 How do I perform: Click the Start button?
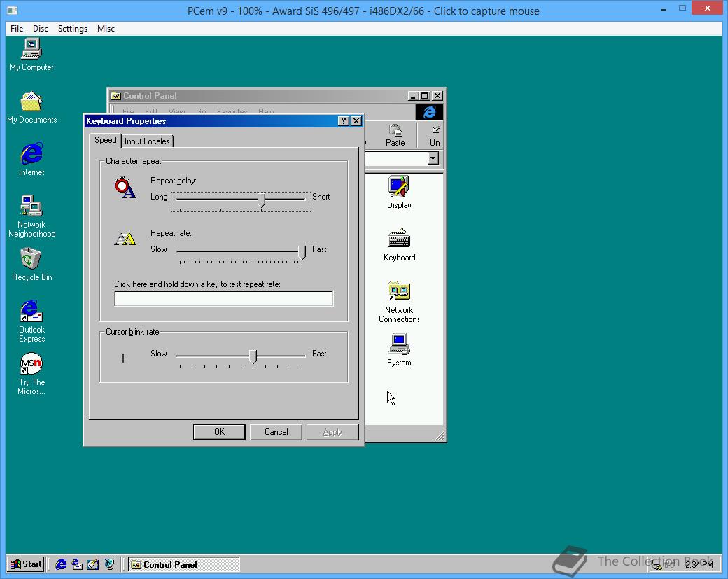(x=26, y=564)
